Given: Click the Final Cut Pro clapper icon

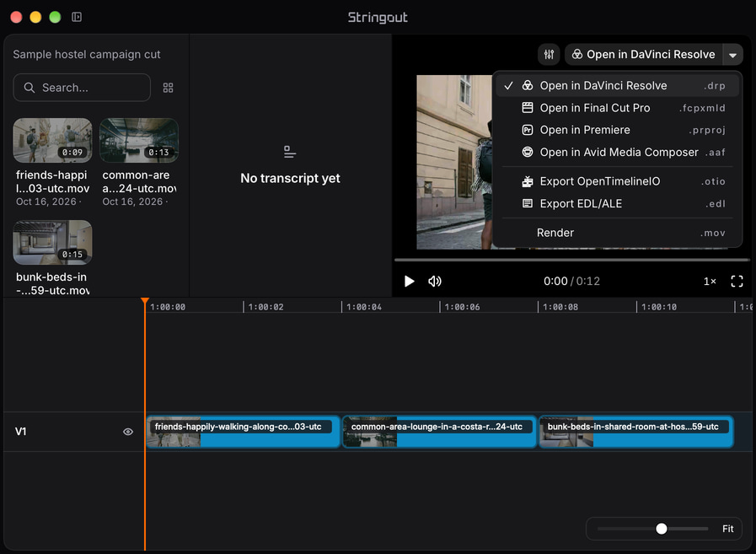Looking at the screenshot, I should point(528,108).
